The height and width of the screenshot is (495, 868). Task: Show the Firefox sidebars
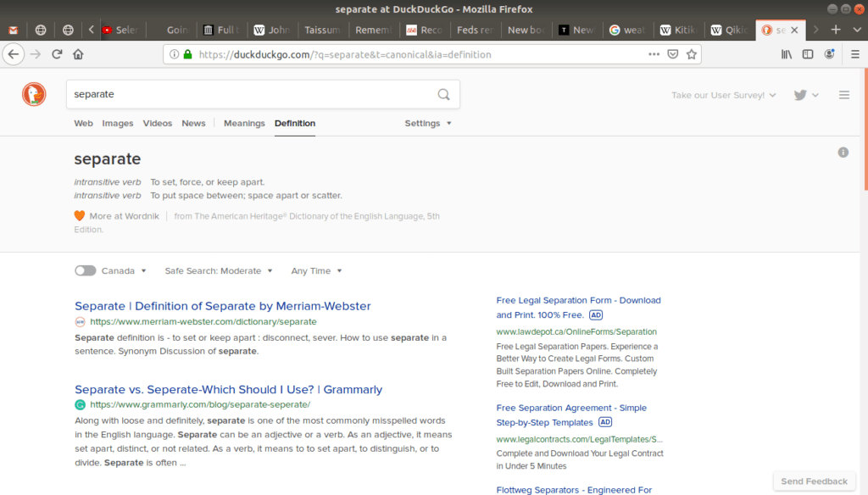[808, 54]
